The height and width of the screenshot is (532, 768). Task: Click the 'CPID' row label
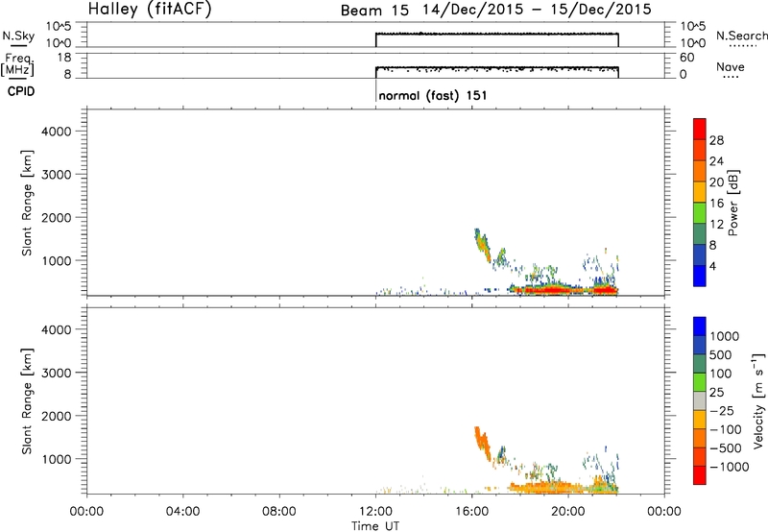click(21, 91)
